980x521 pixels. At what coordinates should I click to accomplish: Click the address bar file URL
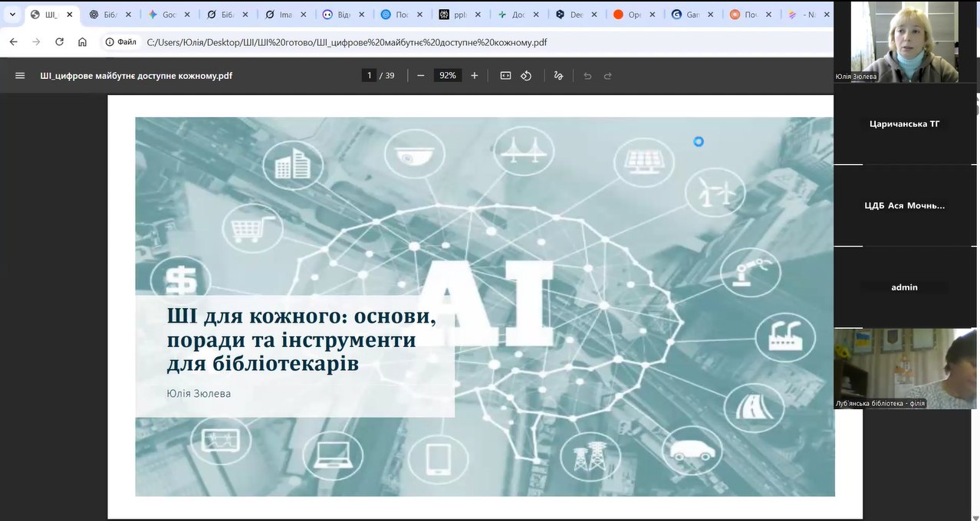[x=347, y=42]
